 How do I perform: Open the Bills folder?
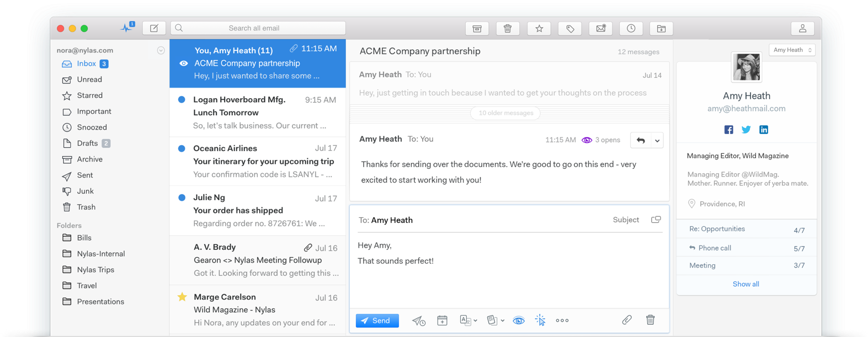pyautogui.click(x=77, y=238)
